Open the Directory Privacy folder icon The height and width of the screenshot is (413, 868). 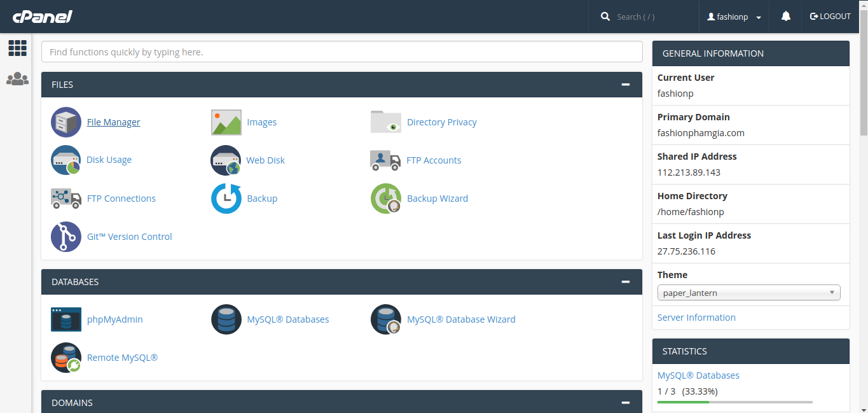[x=386, y=122]
